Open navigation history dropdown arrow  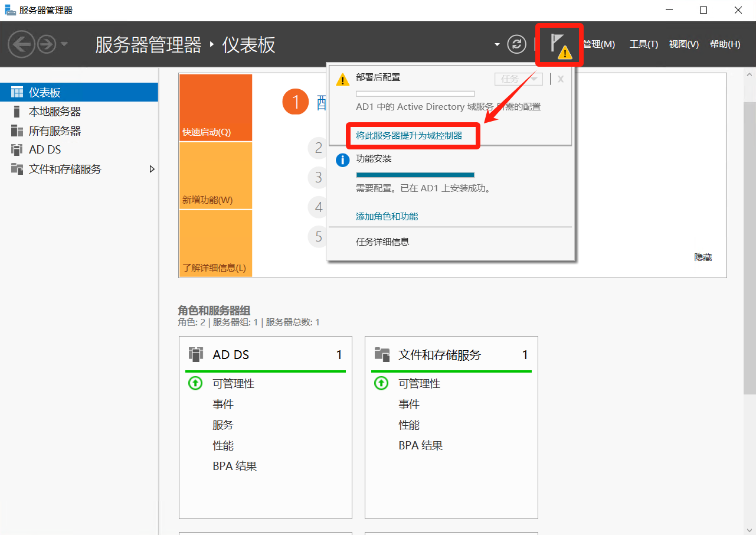pos(64,44)
